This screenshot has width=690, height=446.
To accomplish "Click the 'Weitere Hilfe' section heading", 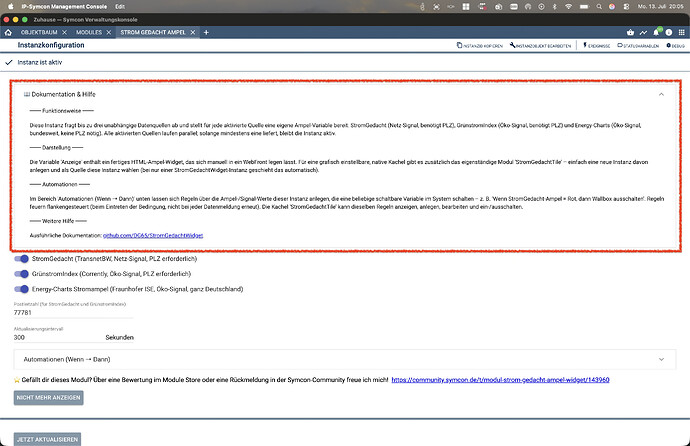I will pyautogui.click(x=58, y=221).
